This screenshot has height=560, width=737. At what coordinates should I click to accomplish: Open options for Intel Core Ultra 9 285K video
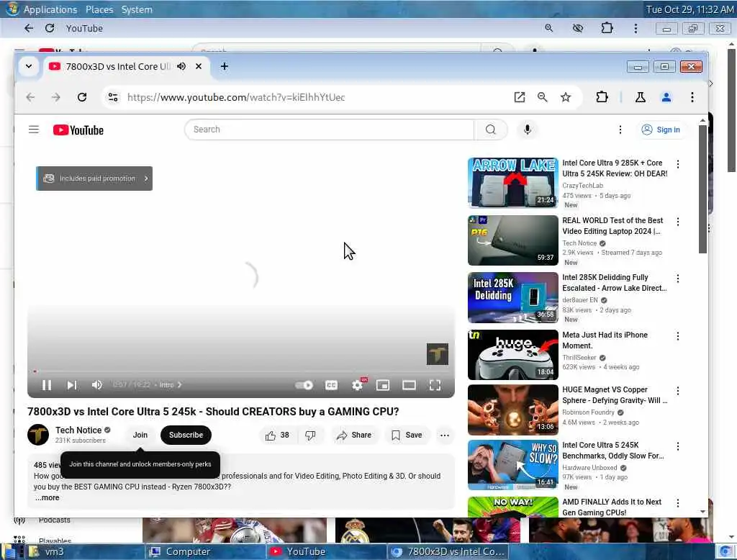(x=677, y=164)
